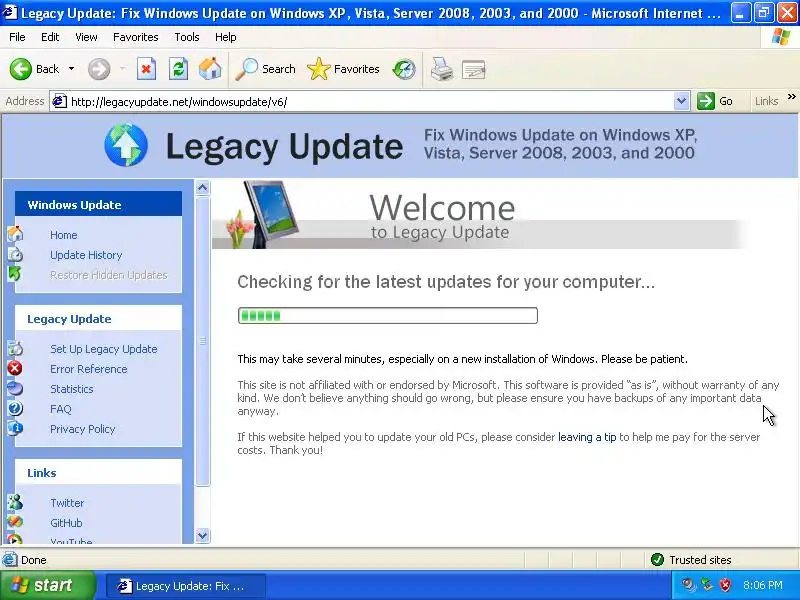Click the taskbar clock showing 8:06 PM
The width and height of the screenshot is (800, 600).
(x=763, y=585)
